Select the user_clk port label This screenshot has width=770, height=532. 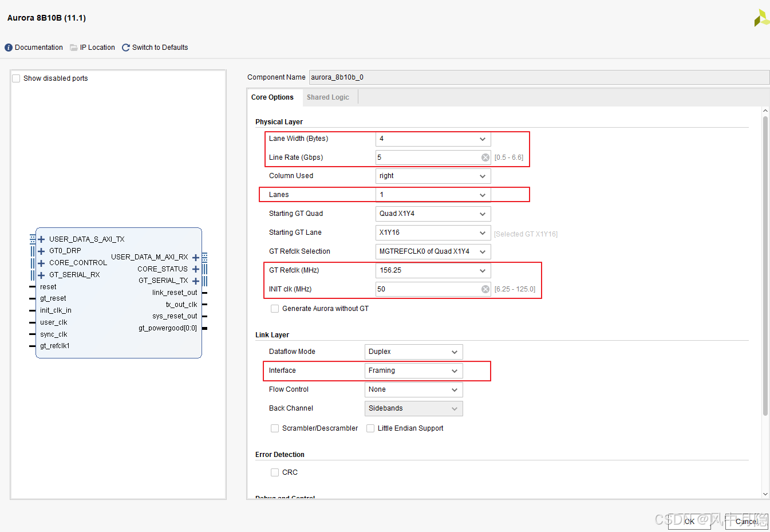pos(54,322)
